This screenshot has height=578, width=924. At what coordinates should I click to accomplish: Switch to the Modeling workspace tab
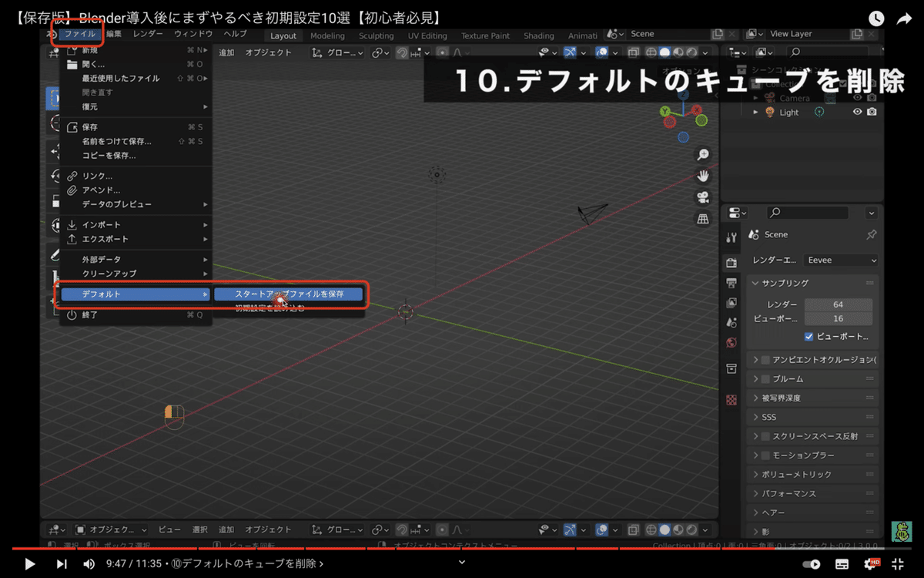click(327, 35)
